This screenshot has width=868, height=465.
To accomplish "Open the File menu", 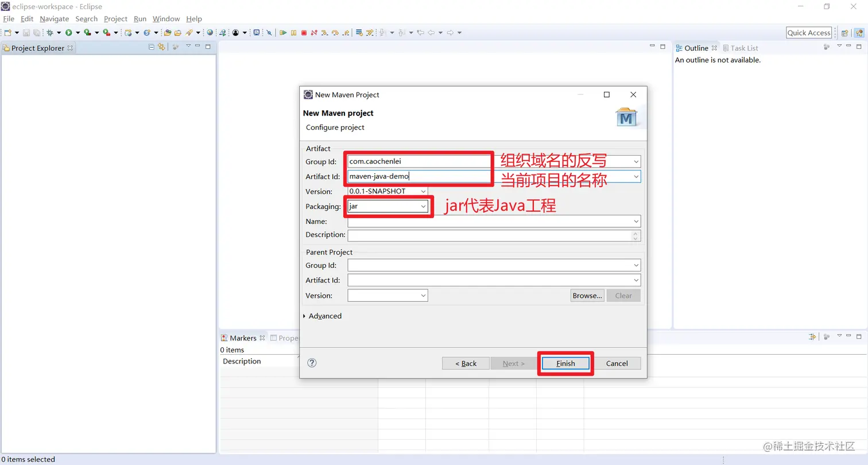I will [9, 19].
